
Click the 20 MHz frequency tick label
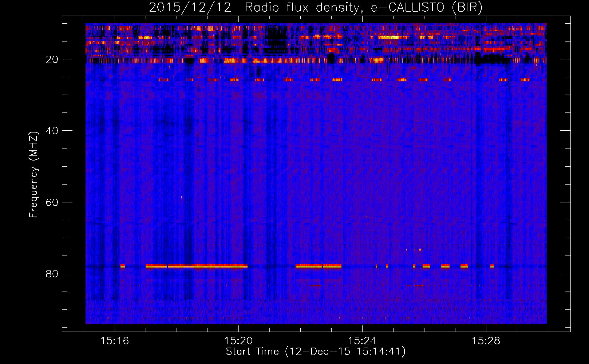click(52, 59)
